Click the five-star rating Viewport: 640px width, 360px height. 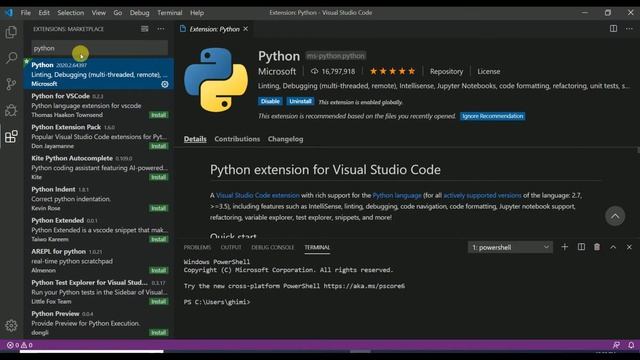tap(392, 71)
